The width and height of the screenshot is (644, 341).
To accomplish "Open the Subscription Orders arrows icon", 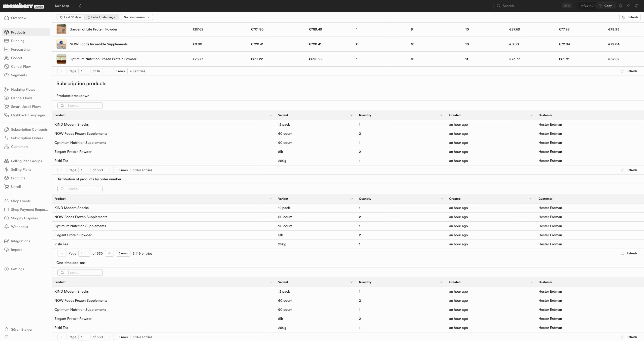I will point(7,138).
